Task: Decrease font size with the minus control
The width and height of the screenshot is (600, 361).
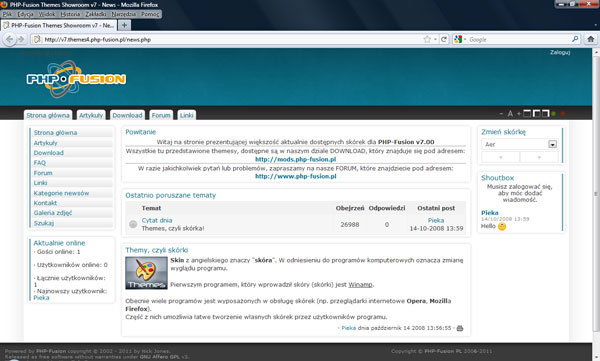Action: coord(501,114)
